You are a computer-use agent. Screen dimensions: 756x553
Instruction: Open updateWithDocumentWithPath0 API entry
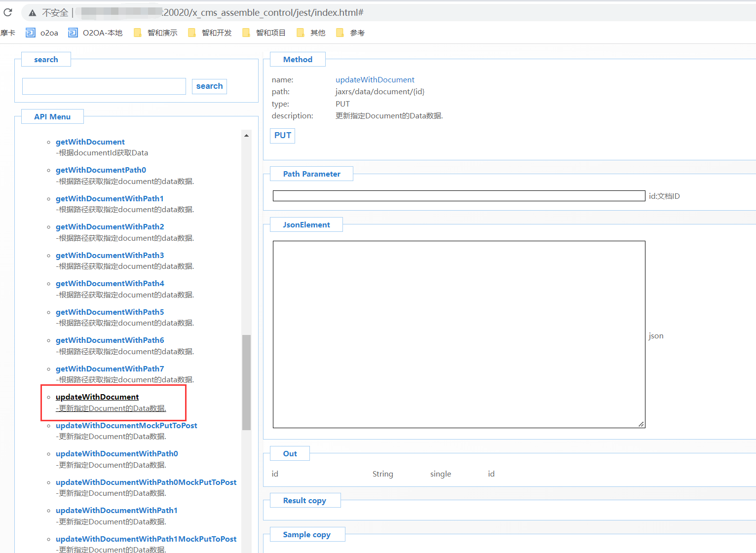click(116, 454)
